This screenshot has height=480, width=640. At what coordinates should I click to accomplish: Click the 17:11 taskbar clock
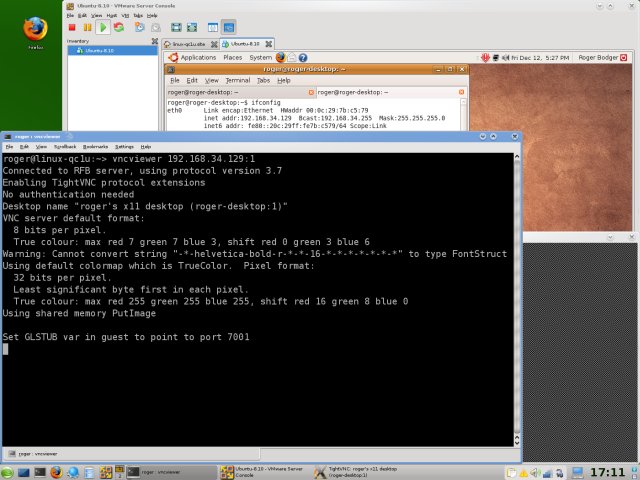pyautogui.click(x=607, y=473)
